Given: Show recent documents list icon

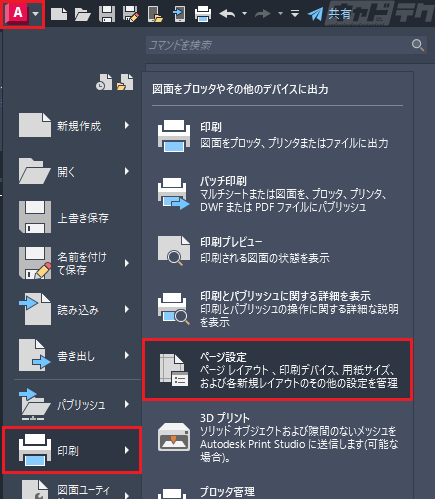Looking at the screenshot, I should click(104, 82).
